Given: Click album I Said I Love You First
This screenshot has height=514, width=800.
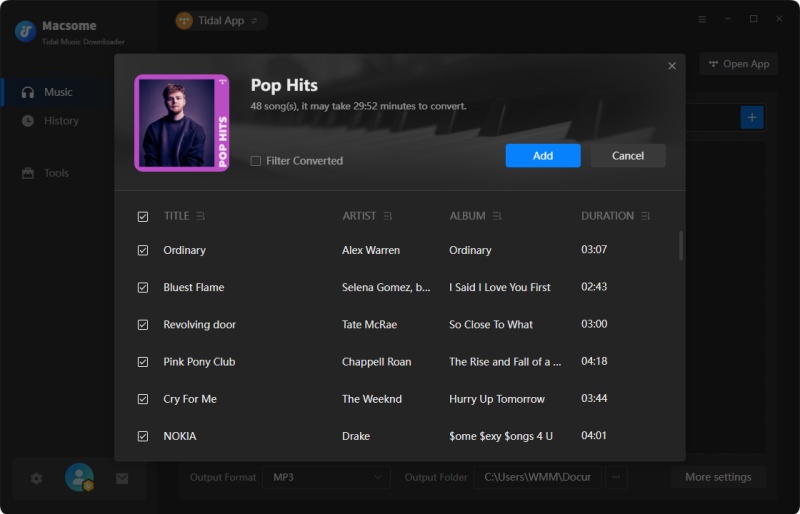Looking at the screenshot, I should tap(499, 288).
